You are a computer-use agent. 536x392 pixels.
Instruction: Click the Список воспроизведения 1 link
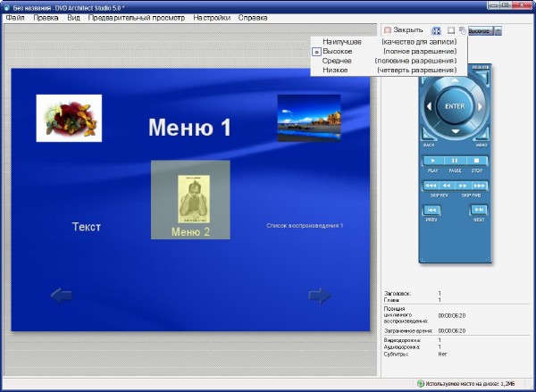pos(305,226)
